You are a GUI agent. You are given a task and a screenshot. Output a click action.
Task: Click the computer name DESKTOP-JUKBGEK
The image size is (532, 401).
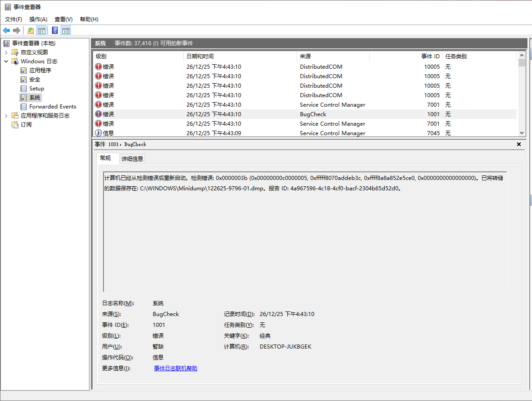coord(285,347)
